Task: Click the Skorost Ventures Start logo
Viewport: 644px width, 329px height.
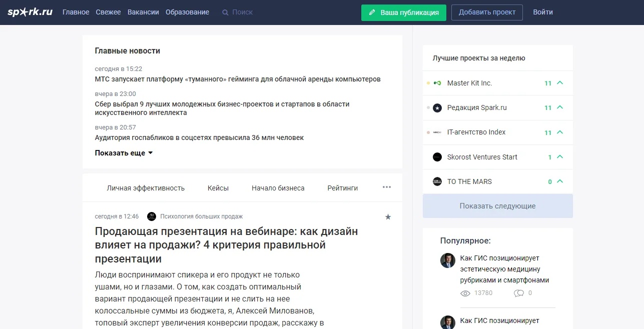Action: coord(437,157)
